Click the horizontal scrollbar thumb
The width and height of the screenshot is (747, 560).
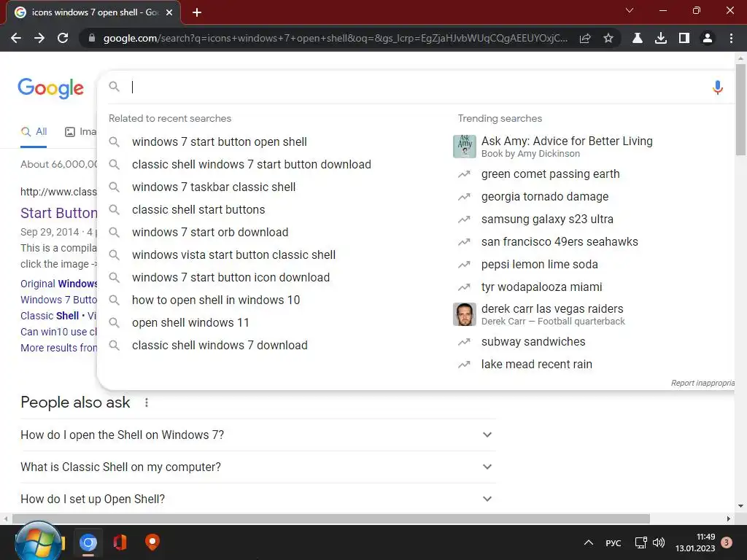point(331,518)
